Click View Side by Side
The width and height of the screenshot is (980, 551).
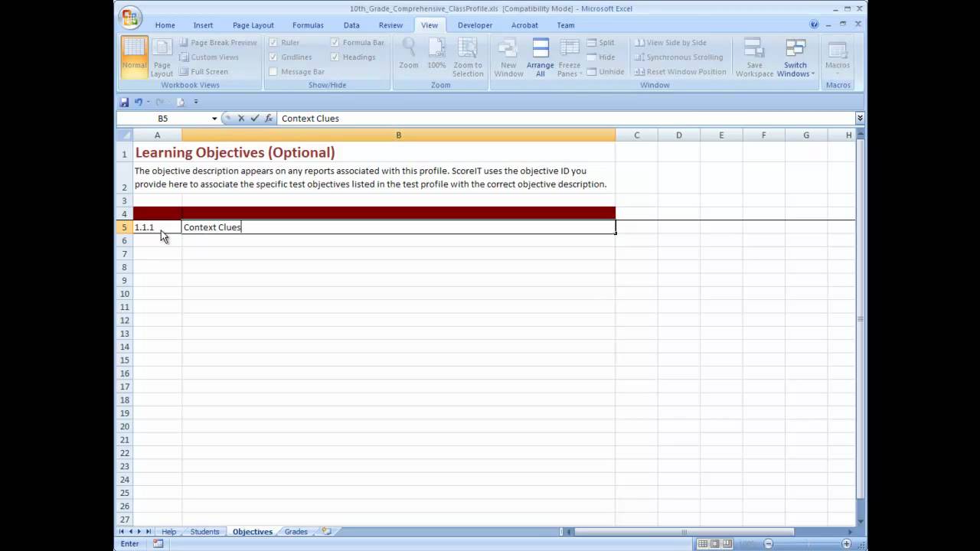point(671,43)
